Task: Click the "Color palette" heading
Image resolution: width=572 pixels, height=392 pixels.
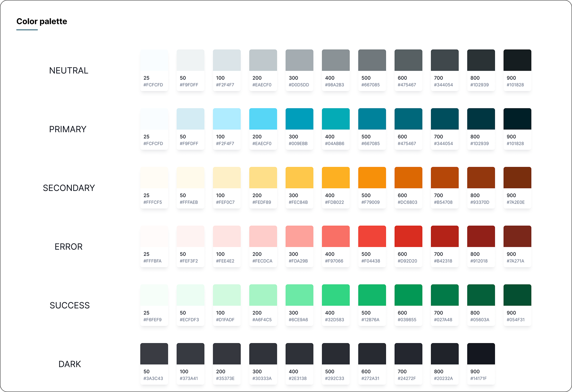Action: 42,21
